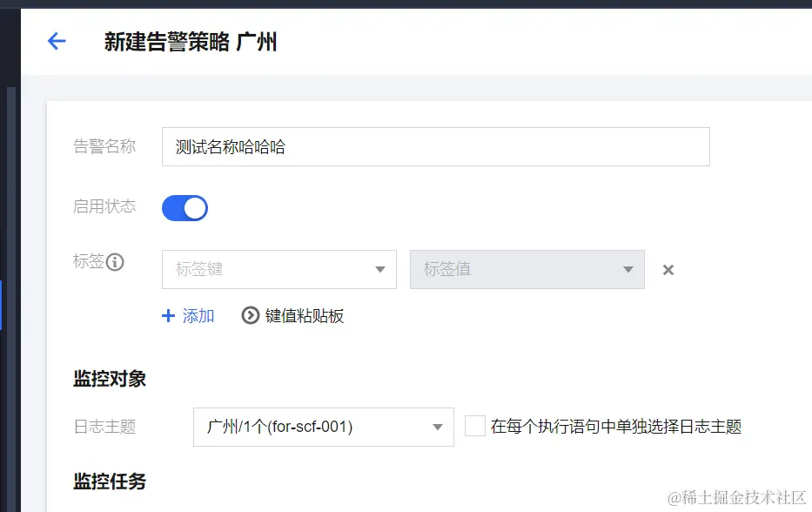Click the dropdown arrow inside 标签值 field
The image size is (812, 512).
tap(627, 270)
